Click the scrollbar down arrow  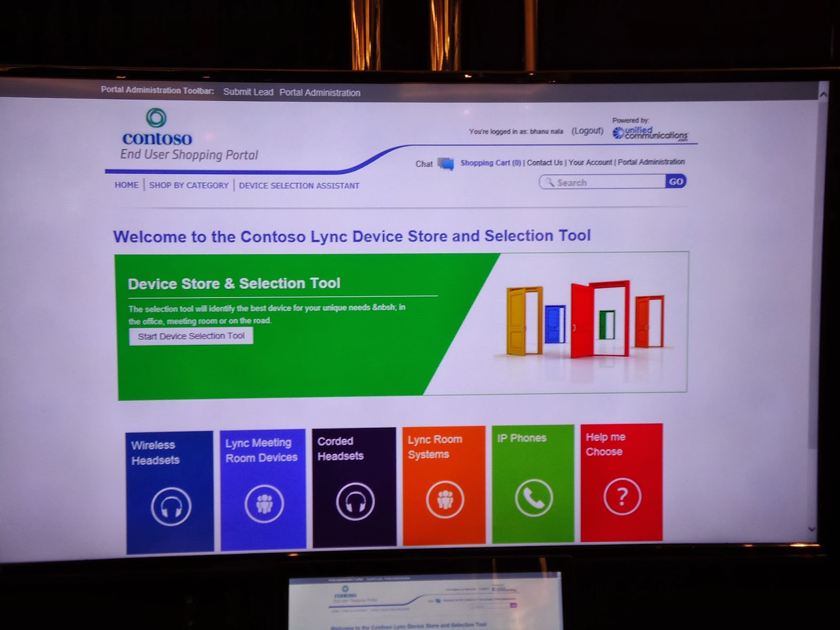(813, 529)
